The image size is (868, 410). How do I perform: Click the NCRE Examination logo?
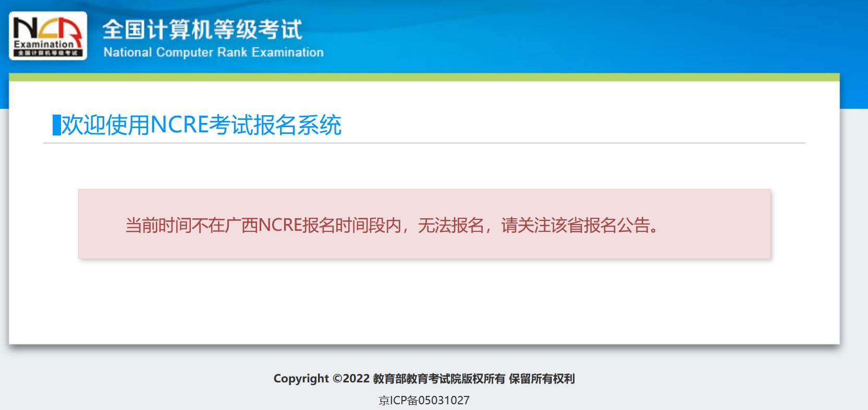tap(48, 36)
